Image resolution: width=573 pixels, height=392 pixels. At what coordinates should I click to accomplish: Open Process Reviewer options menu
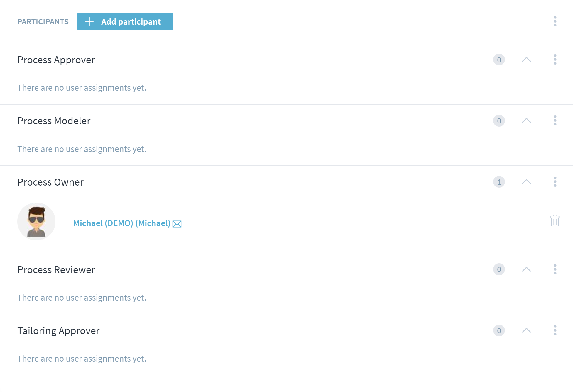tap(555, 269)
